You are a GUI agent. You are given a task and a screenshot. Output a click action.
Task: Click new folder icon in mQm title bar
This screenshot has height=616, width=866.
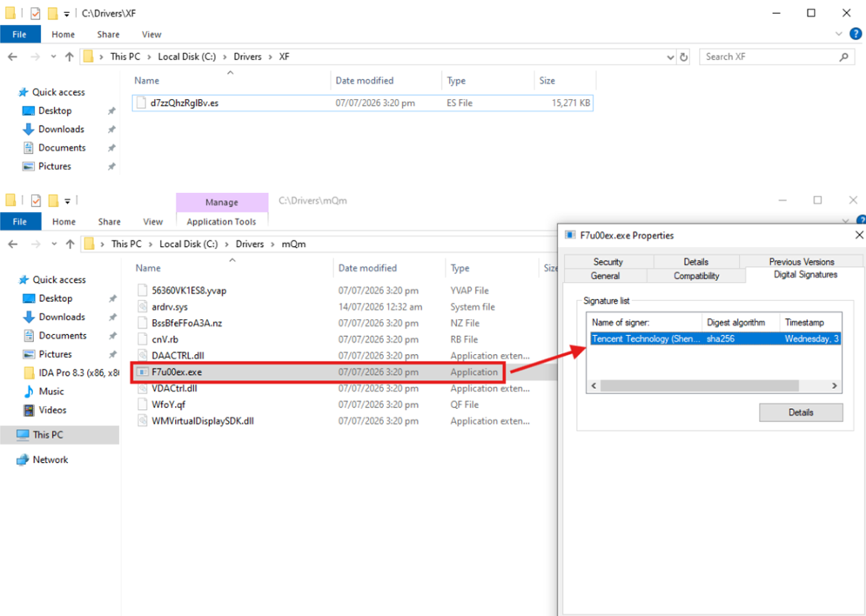click(x=54, y=200)
